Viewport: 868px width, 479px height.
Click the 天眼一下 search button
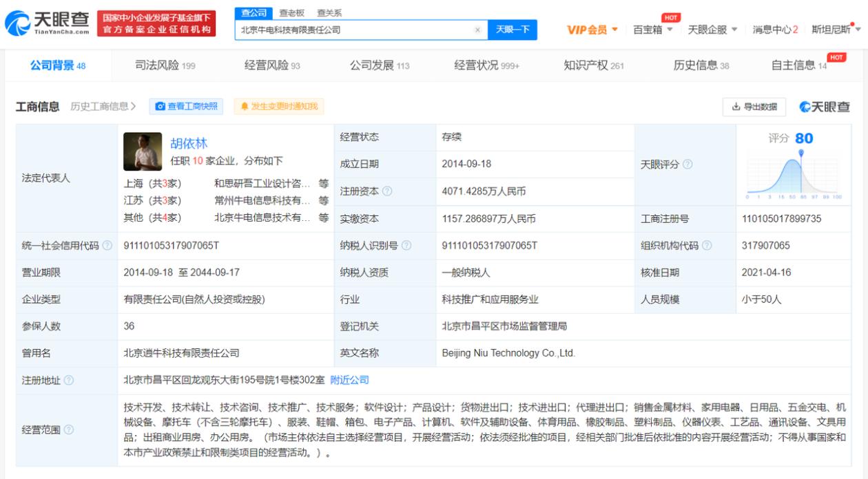[x=511, y=32]
